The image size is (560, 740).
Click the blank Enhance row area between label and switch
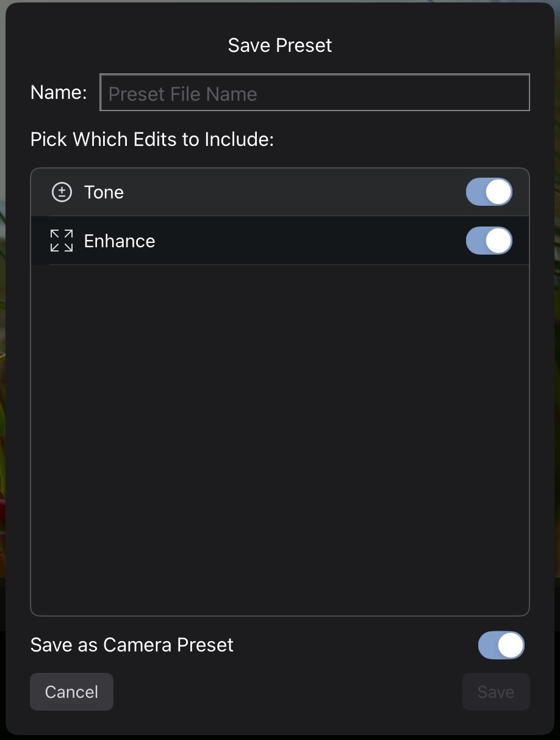coord(305,241)
